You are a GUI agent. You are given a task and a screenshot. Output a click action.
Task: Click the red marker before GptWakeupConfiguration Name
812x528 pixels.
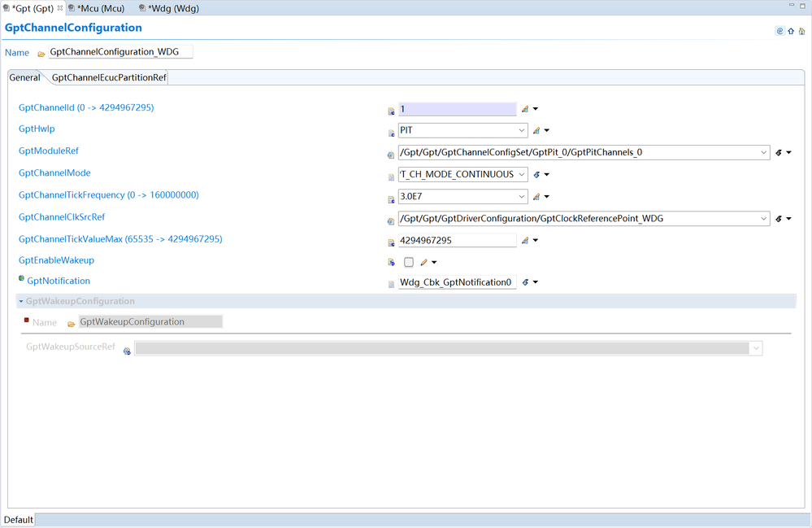coord(26,321)
